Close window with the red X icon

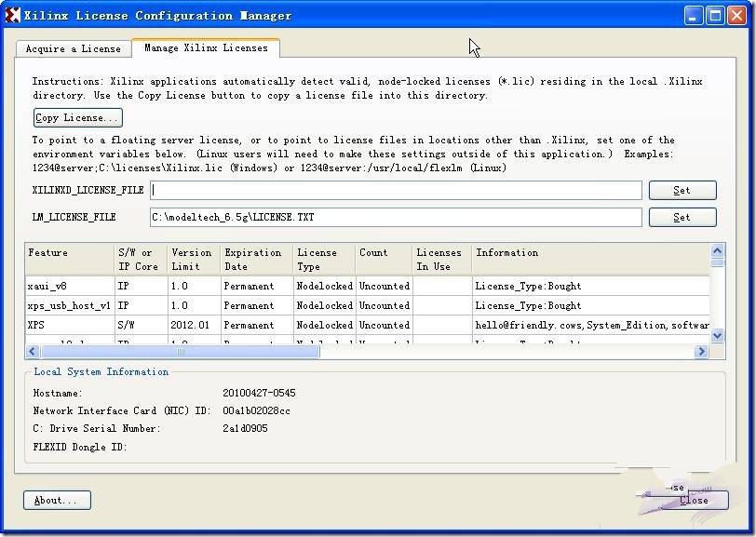[x=737, y=16]
